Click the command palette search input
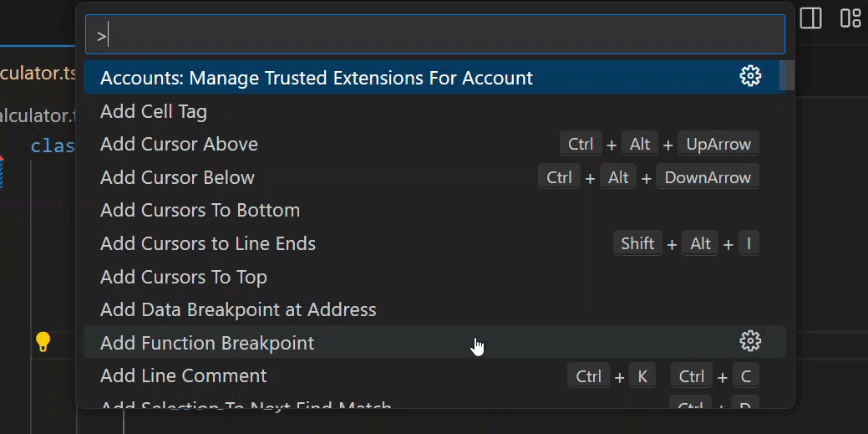 tap(434, 35)
